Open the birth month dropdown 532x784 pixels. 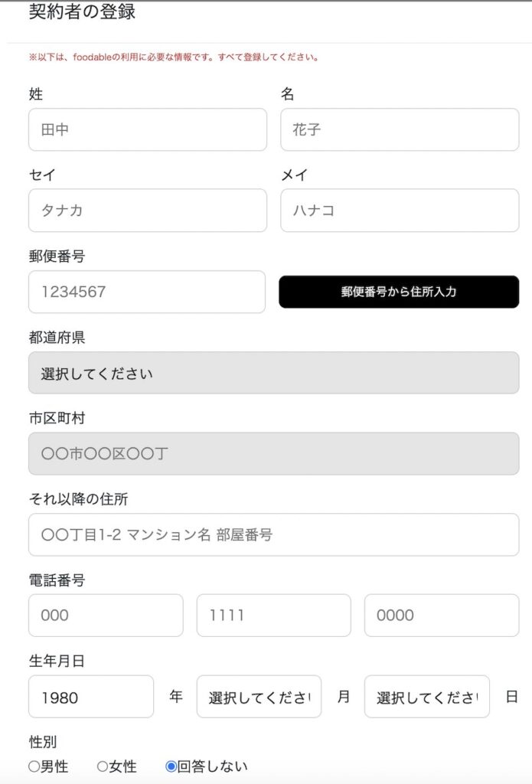259,697
